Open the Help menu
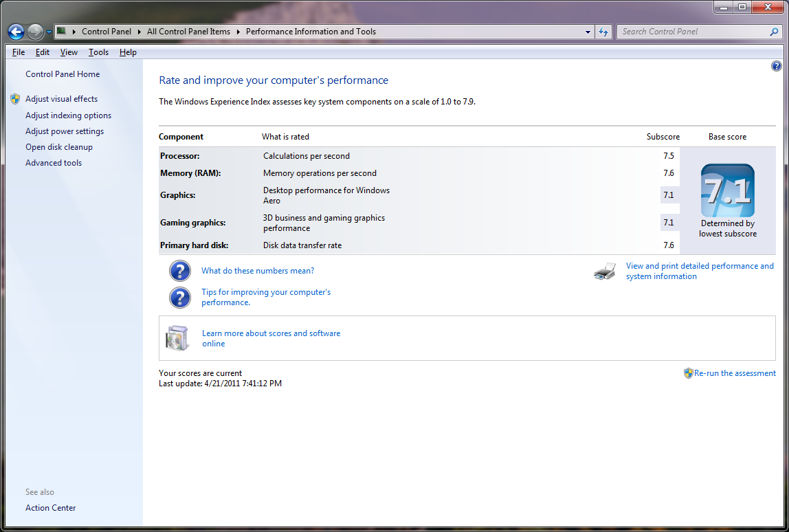The width and height of the screenshot is (789, 532). (x=128, y=52)
